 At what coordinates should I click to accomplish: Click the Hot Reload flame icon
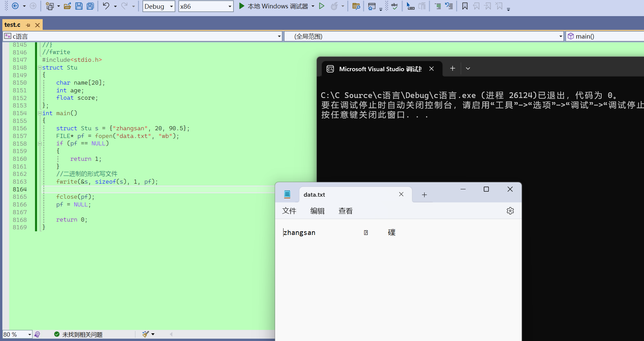click(334, 6)
